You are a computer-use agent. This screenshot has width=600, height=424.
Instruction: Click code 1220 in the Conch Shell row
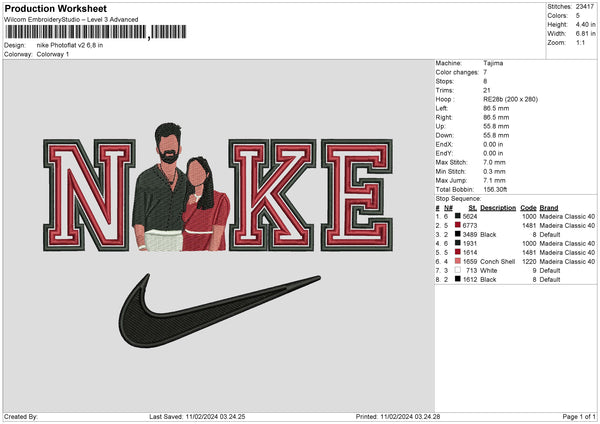pos(529,262)
